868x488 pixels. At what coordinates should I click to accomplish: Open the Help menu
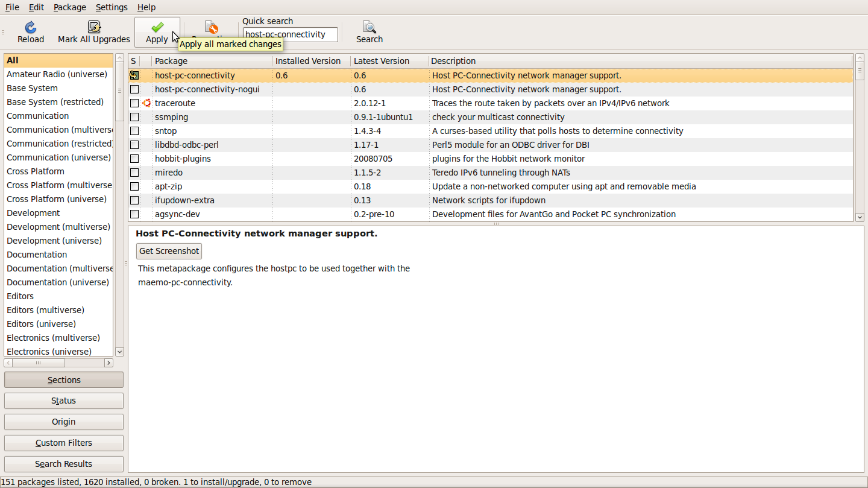(x=146, y=7)
